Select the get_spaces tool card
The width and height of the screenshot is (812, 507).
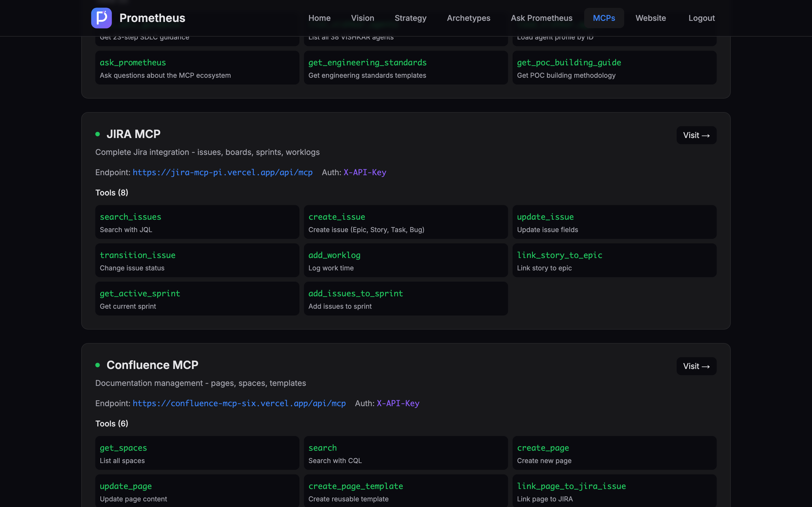(x=197, y=453)
